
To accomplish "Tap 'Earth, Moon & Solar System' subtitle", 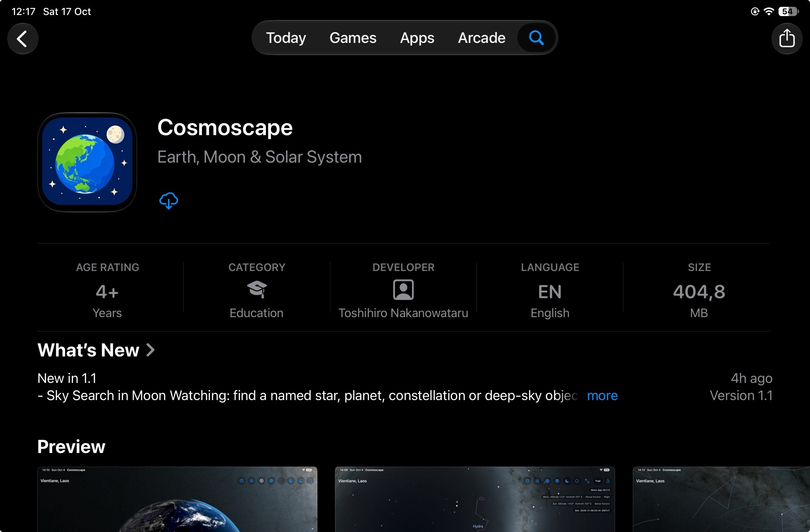I will tap(260, 157).
